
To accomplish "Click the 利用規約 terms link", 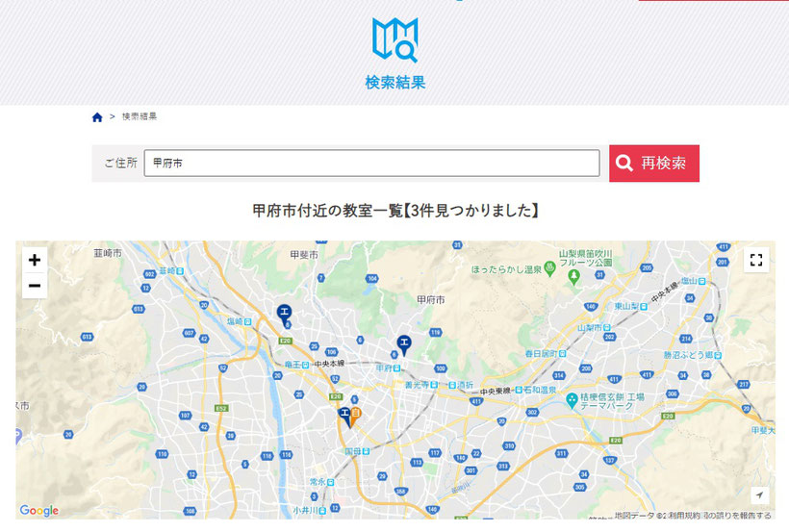I will point(685,516).
